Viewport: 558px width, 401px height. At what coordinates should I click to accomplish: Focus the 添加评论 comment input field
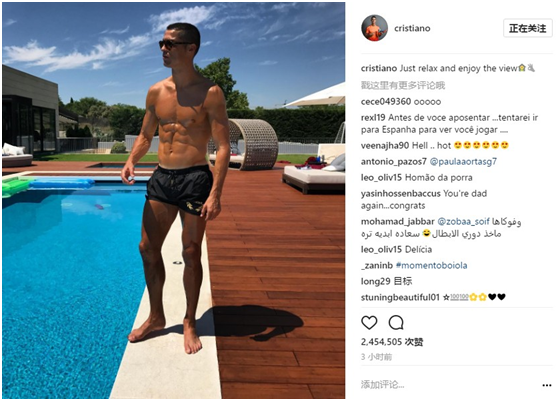[448, 385]
